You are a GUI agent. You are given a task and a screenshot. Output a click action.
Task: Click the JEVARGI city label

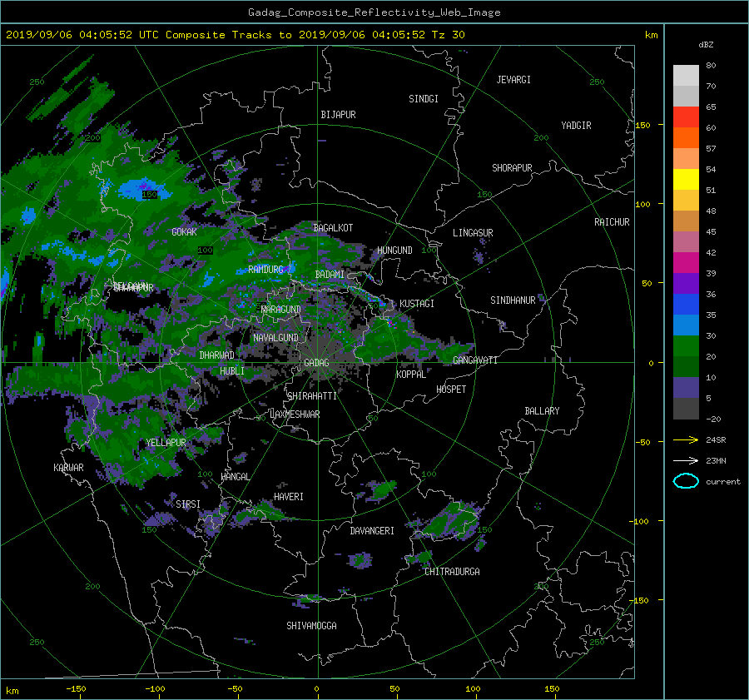coord(513,80)
